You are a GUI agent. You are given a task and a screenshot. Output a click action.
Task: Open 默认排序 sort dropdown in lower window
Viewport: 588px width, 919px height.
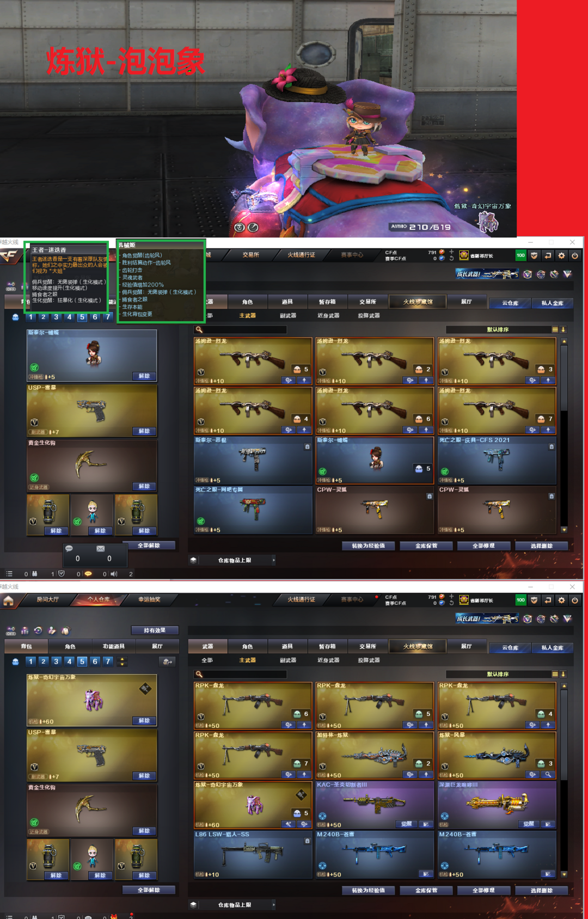point(498,674)
